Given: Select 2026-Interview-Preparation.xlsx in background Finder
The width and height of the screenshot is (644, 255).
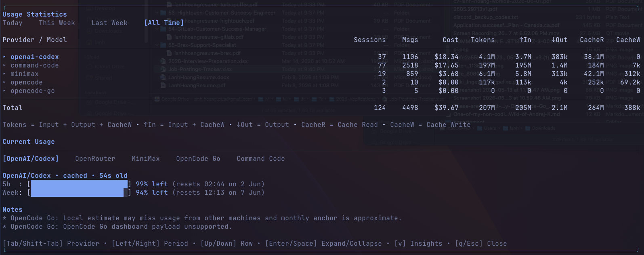Looking at the screenshot, I should [x=208, y=61].
